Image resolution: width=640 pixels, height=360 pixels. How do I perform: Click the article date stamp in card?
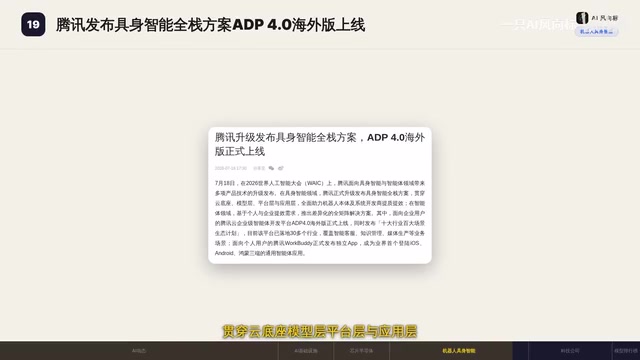tap(231, 168)
